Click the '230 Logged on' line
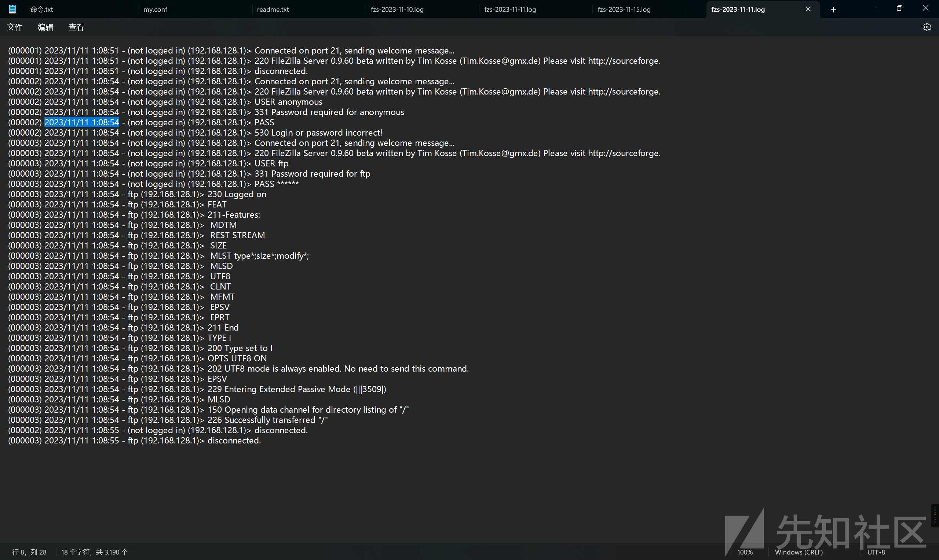Image resolution: width=939 pixels, height=560 pixels. click(138, 194)
